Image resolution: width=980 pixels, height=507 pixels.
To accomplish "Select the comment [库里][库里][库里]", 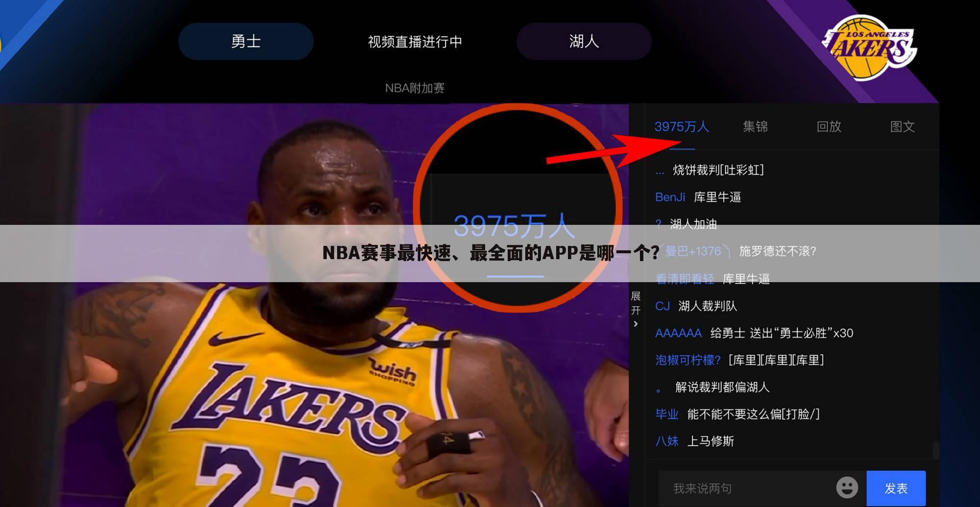I will tap(776, 360).
